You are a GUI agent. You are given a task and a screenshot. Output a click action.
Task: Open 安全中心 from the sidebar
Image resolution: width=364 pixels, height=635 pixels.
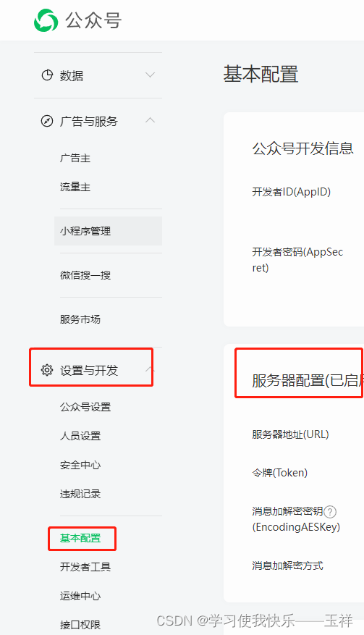(x=80, y=465)
